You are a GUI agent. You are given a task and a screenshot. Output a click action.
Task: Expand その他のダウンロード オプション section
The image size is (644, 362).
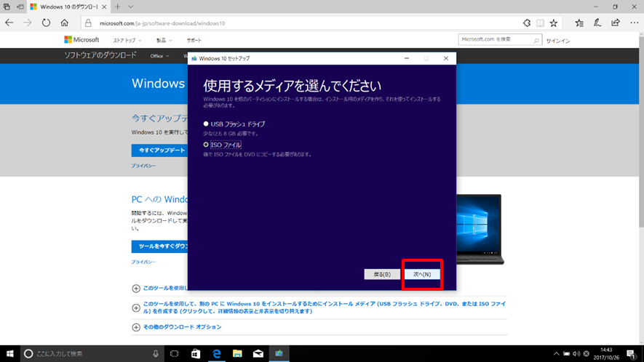click(177, 327)
